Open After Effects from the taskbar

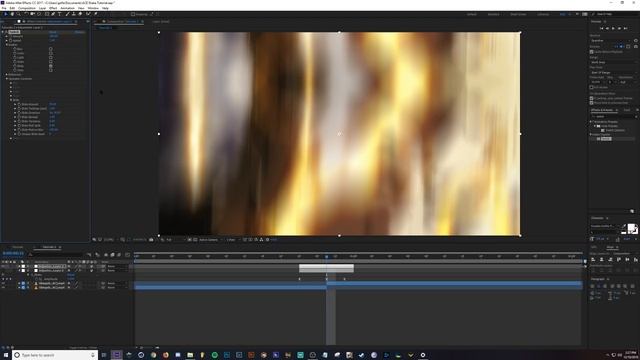(117, 355)
